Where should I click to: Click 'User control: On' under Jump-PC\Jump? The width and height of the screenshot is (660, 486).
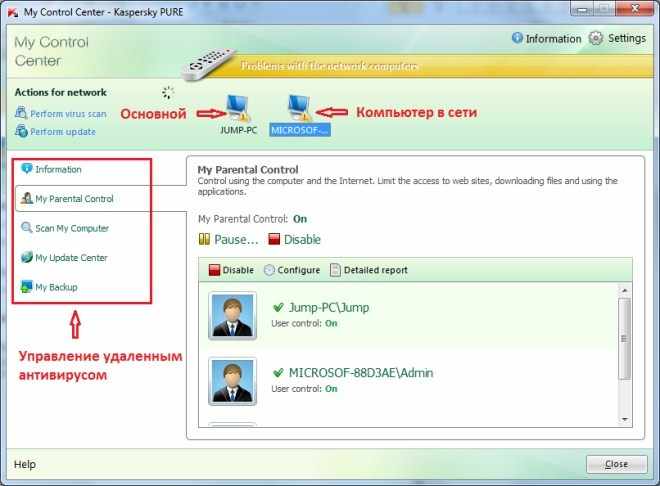pos(304,323)
